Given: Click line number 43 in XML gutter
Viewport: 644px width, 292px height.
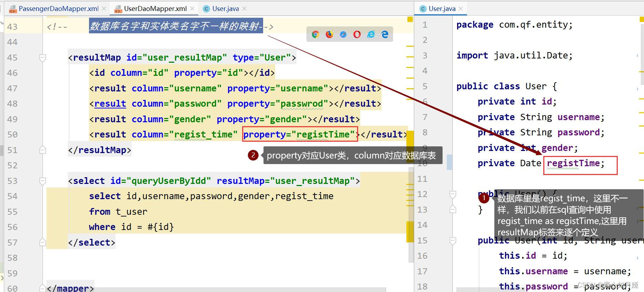Looking at the screenshot, I should [x=12, y=27].
